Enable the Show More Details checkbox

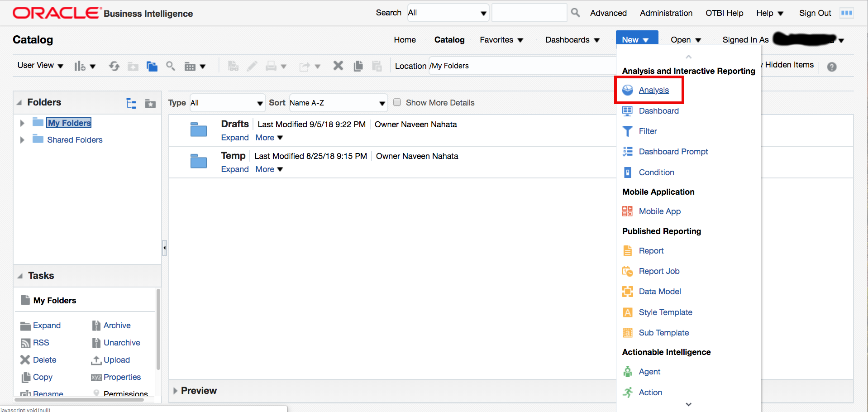(x=397, y=102)
